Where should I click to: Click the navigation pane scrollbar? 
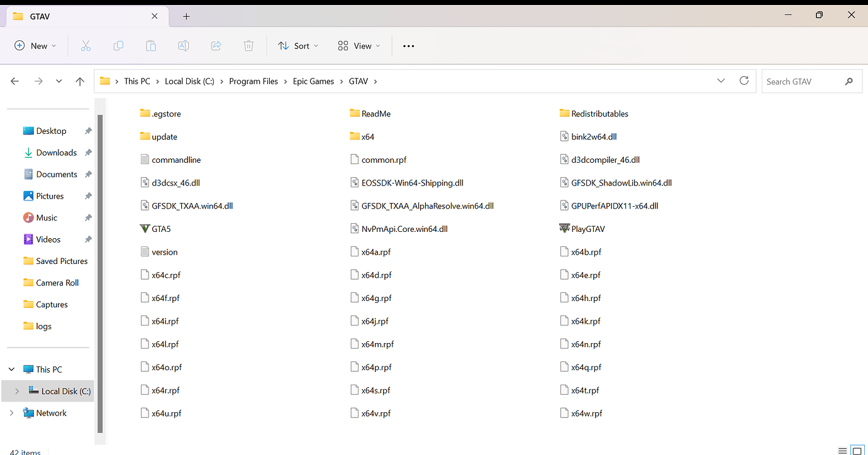(x=99, y=273)
